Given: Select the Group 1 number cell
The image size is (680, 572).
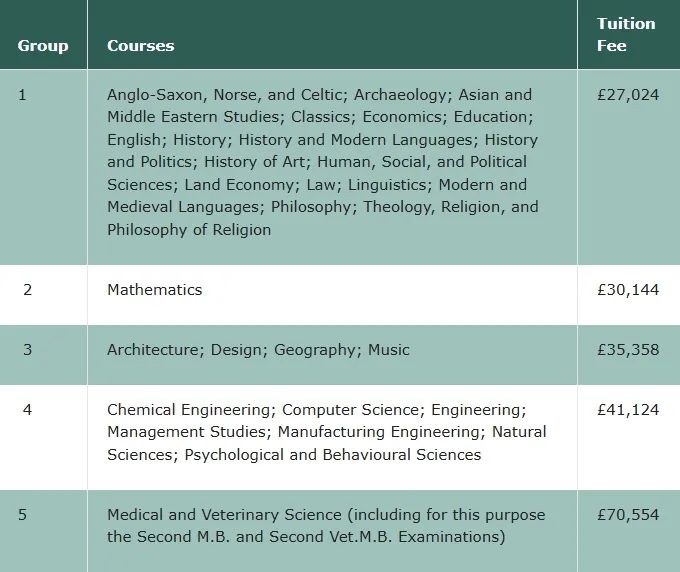Looking at the screenshot, I should point(43,167).
